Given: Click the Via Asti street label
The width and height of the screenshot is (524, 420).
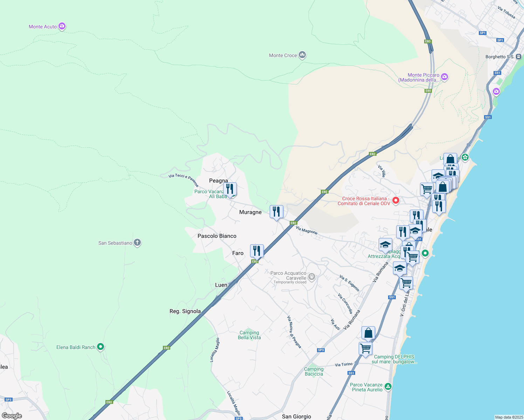Looking at the screenshot, I should point(335,324).
